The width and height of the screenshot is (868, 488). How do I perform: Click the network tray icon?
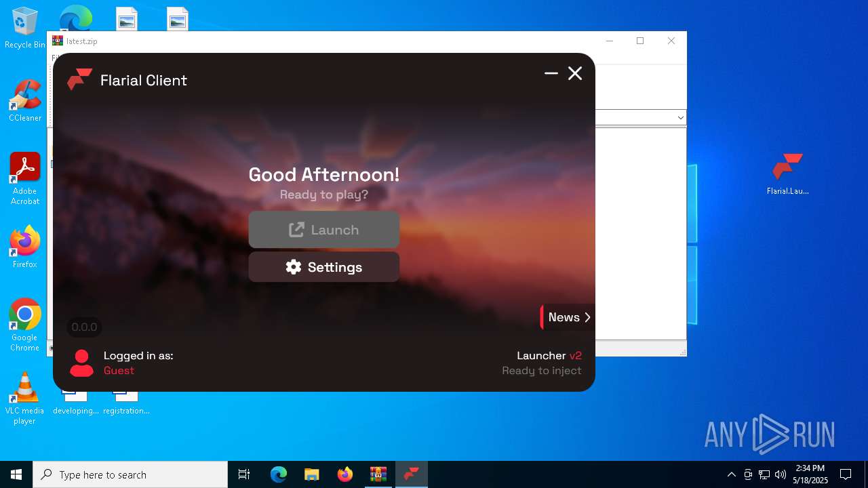pos(764,474)
